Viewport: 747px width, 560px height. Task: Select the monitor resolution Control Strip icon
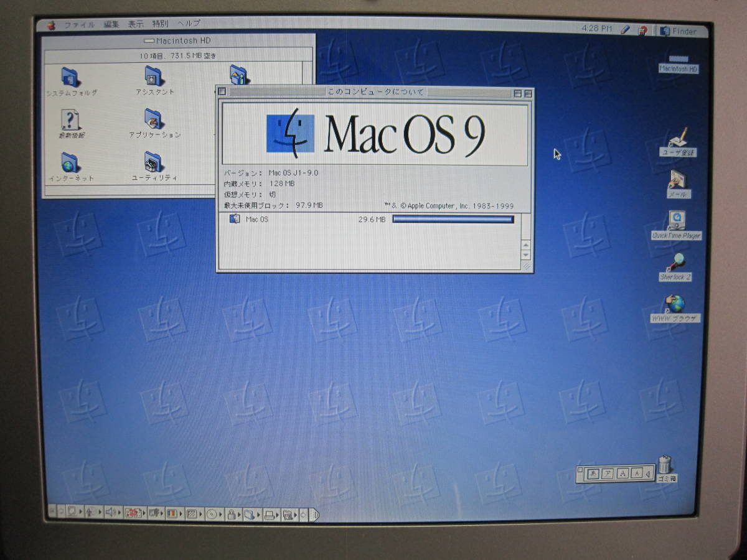pyautogui.click(x=73, y=514)
